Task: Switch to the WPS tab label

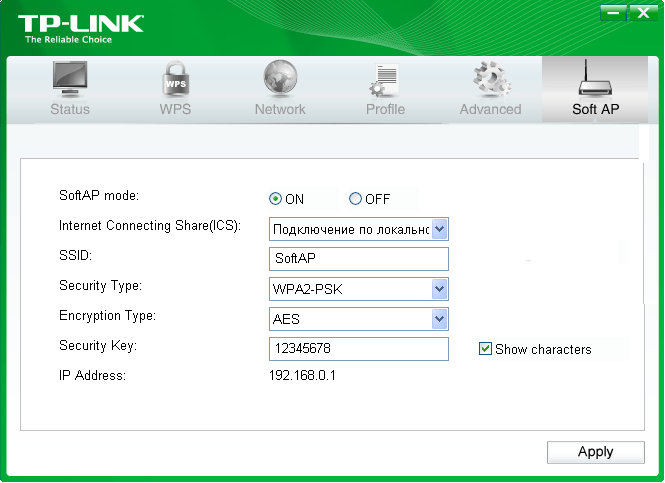Action: point(175,109)
